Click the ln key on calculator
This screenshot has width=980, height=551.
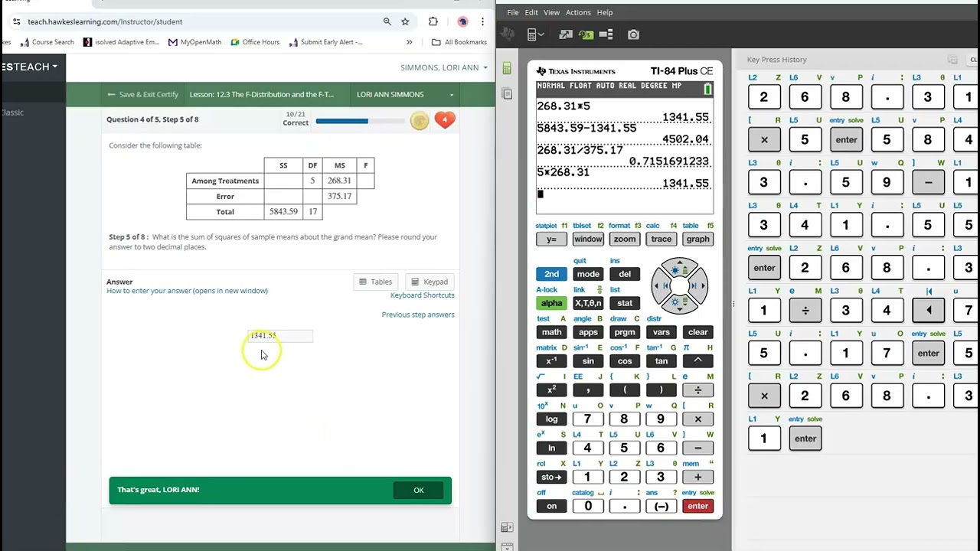[x=551, y=448]
